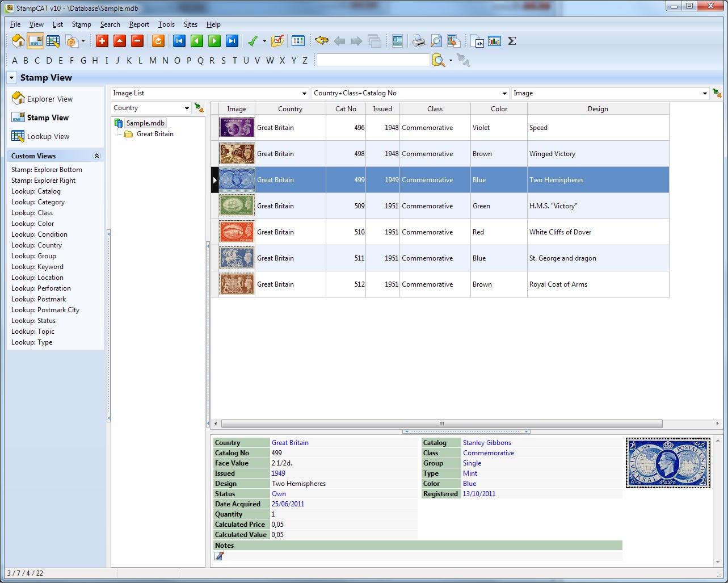Click the green next record arrow
This screenshot has width=728, height=583.
pos(214,41)
